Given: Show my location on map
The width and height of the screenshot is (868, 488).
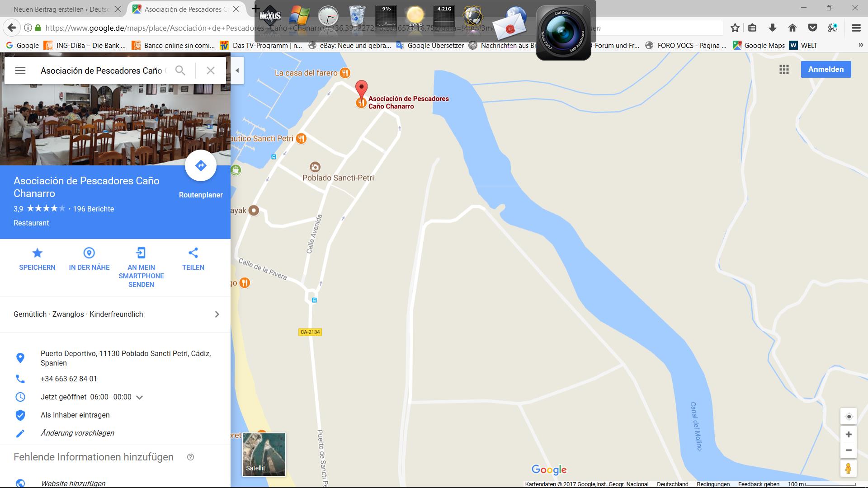Looking at the screenshot, I should tap(849, 417).
